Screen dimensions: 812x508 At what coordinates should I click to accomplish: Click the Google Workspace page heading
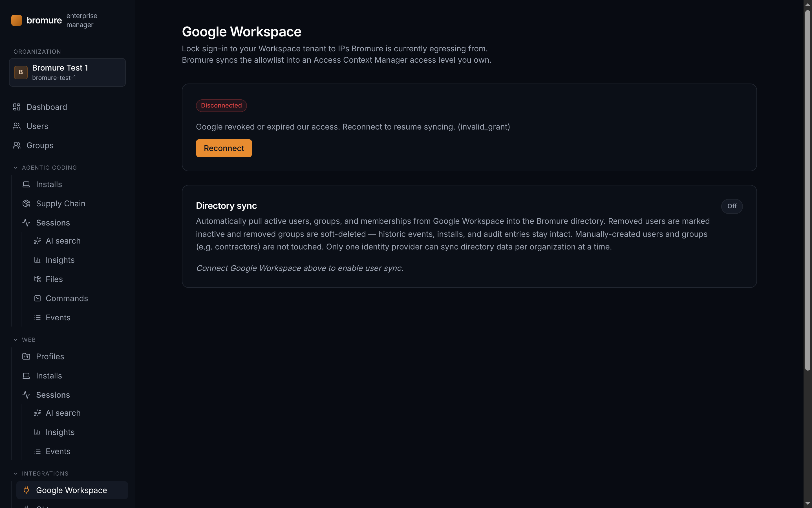tap(242, 32)
